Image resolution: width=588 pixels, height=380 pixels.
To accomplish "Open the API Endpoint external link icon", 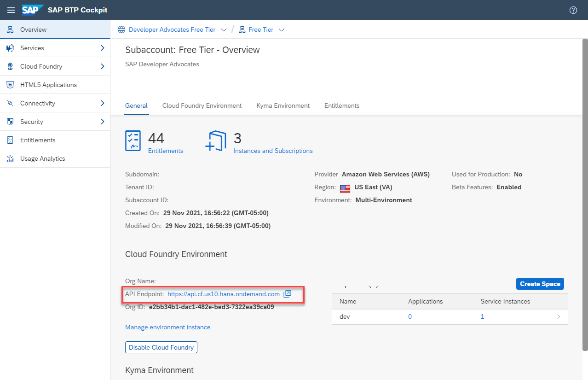I will point(287,294).
